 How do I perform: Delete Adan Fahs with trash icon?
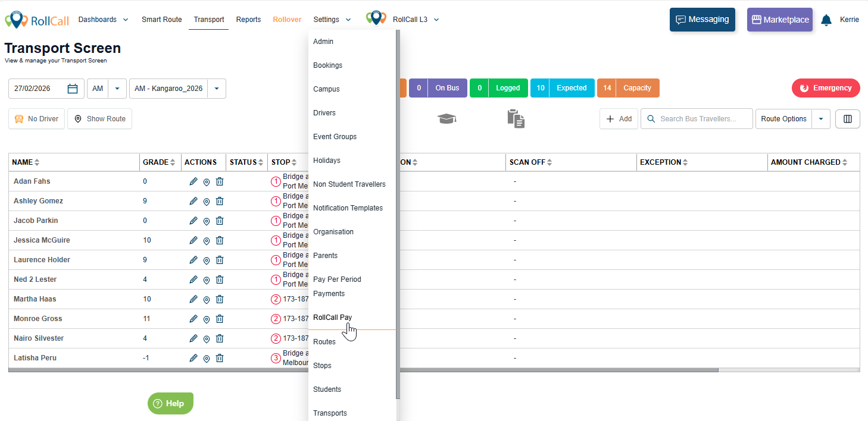pyautogui.click(x=220, y=181)
